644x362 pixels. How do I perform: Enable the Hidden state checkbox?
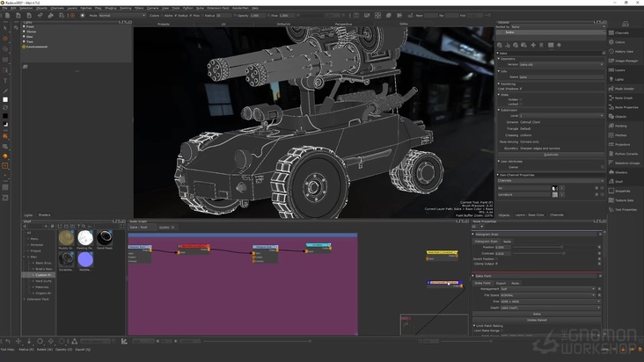[x=522, y=99]
